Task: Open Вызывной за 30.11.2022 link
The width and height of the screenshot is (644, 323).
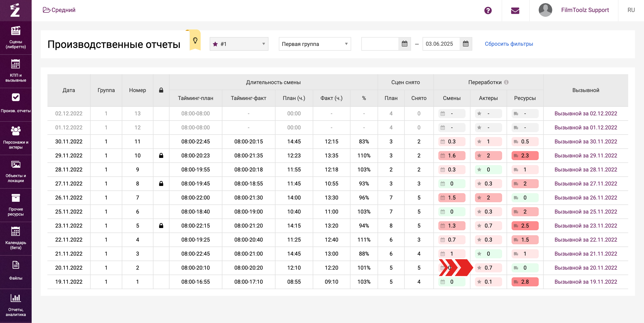Action: tap(585, 141)
